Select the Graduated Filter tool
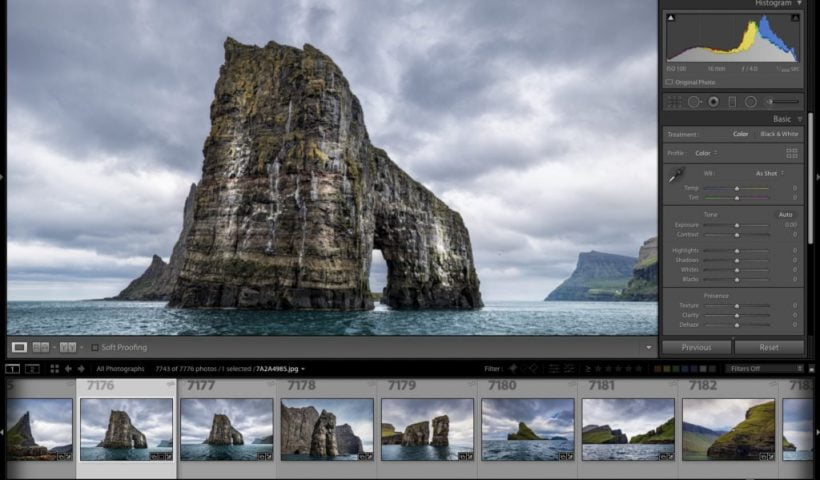The width and height of the screenshot is (820, 480). pos(732,101)
